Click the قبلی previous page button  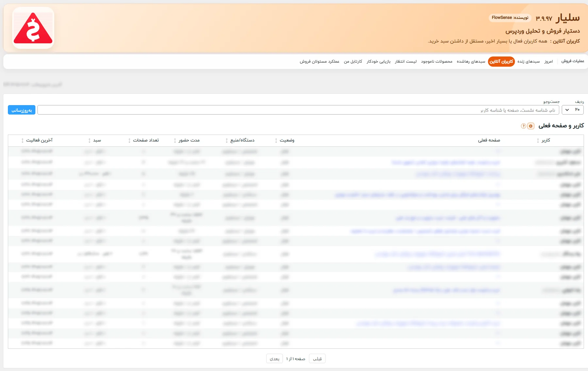pyautogui.click(x=317, y=359)
